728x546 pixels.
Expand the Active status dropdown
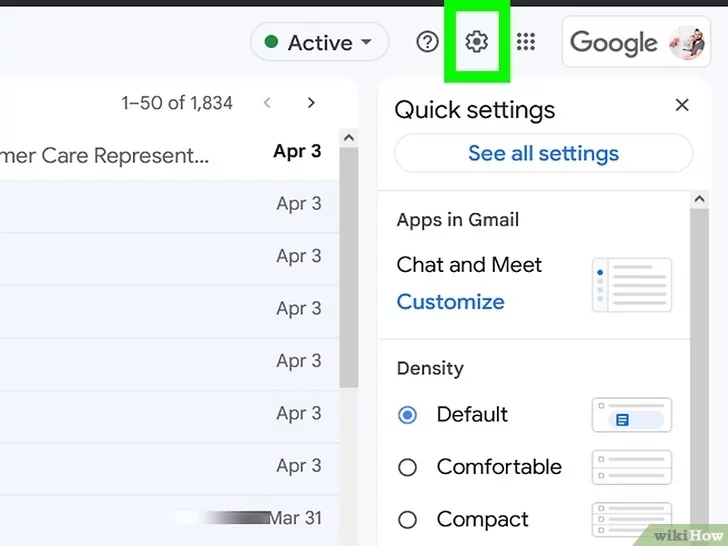[319, 42]
